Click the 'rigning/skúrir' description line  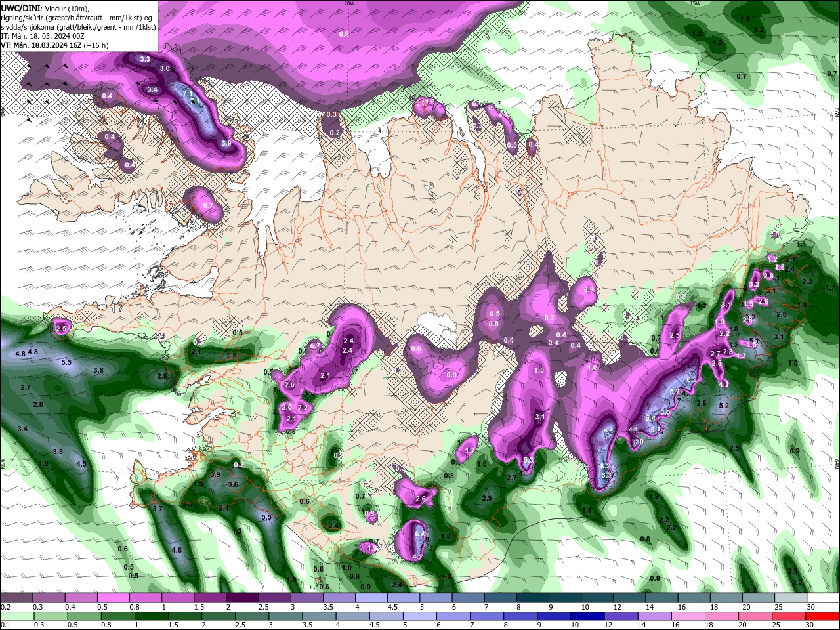tap(77, 17)
